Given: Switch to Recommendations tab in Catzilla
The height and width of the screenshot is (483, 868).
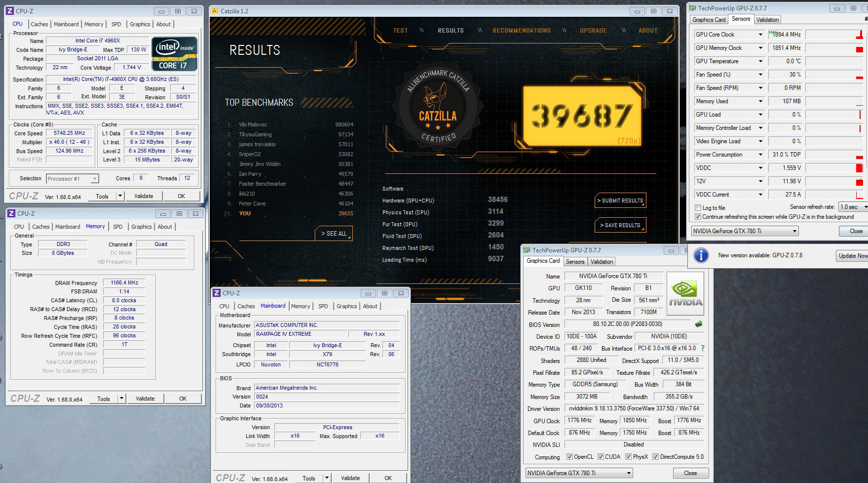Looking at the screenshot, I should click(521, 31).
